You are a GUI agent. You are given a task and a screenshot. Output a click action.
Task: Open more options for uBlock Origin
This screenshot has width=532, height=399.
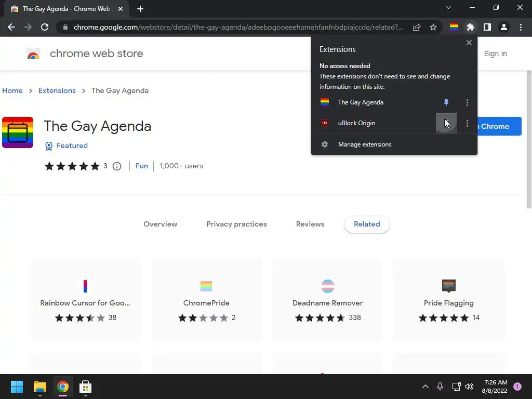467,123
